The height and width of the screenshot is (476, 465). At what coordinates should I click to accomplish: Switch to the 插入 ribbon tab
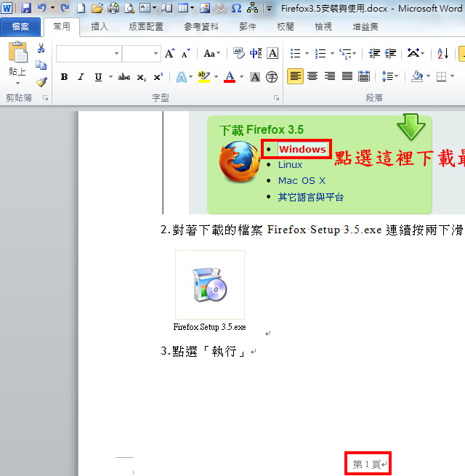[100, 27]
